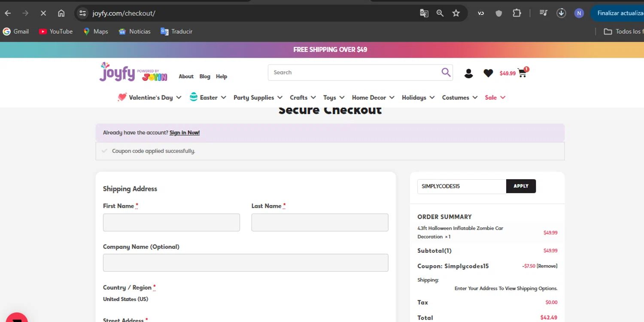This screenshot has width=644, height=322.
Task: Open Traducir bookmark
Action: click(x=176, y=31)
